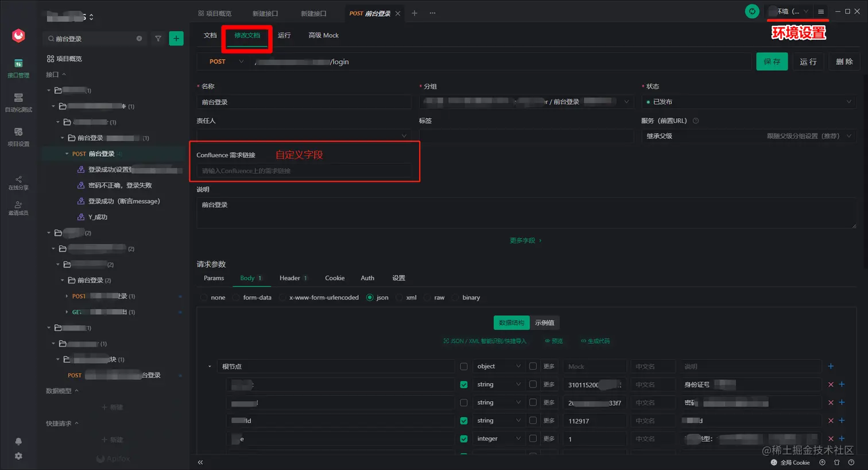Screen dimensions: 868x470
Task: Select the none body type radio
Action: (x=204, y=297)
